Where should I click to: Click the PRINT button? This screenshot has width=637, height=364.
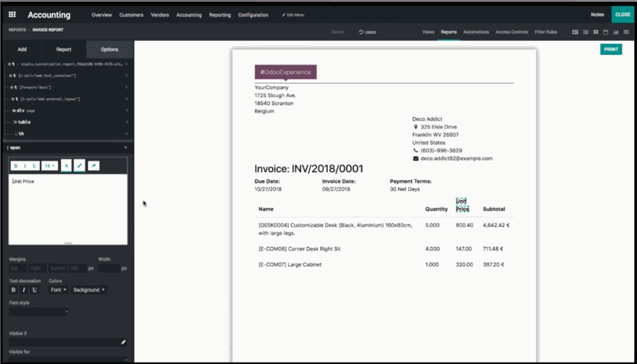(611, 49)
